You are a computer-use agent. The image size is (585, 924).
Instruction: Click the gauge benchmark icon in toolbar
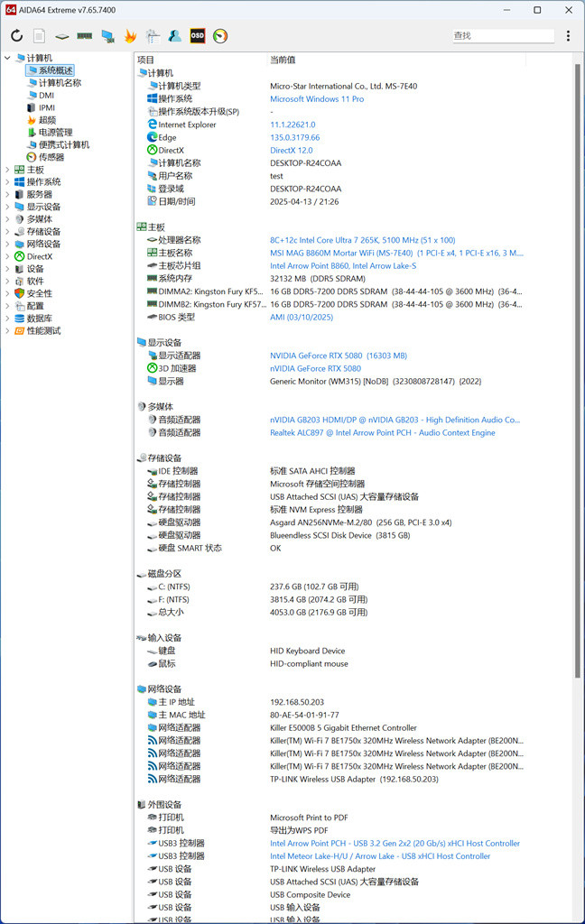pos(220,36)
